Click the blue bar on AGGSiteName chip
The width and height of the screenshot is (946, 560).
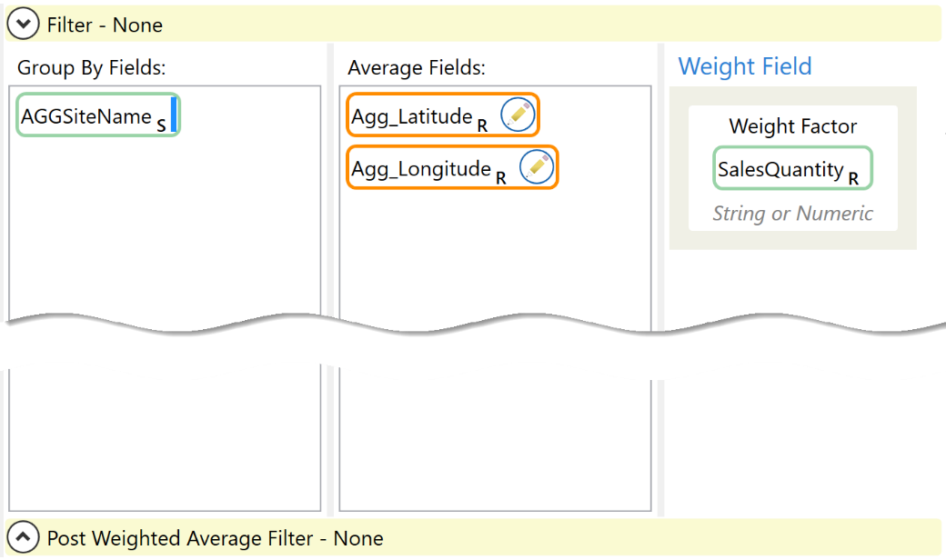tap(173, 115)
